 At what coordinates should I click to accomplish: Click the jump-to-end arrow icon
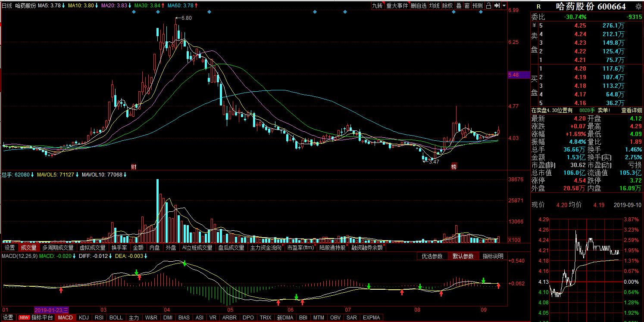(x=497, y=6)
